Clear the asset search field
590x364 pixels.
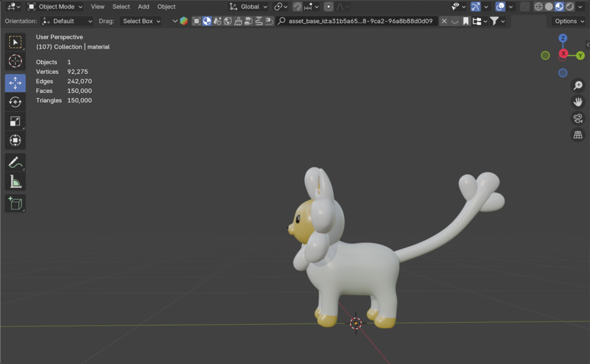click(x=444, y=21)
